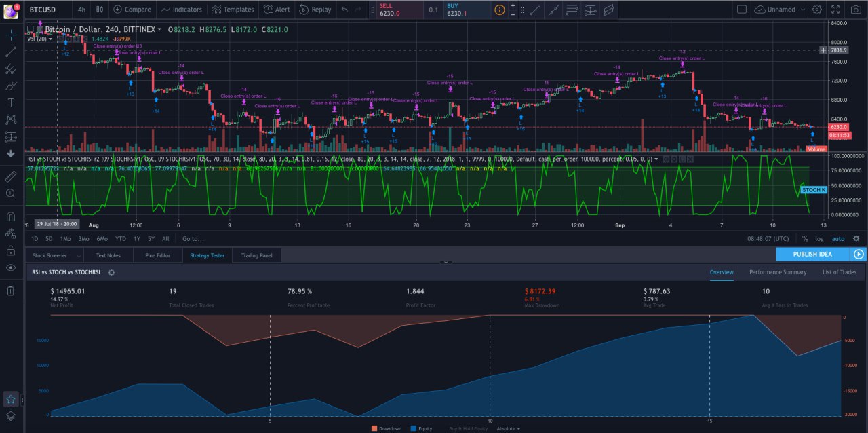
Task: Click the Compare symbol button
Action: [x=132, y=10]
